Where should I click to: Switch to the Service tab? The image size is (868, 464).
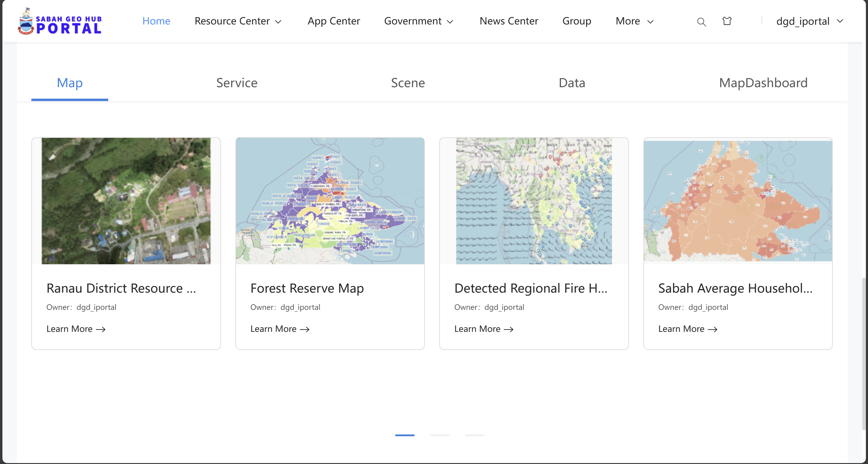pos(237,83)
